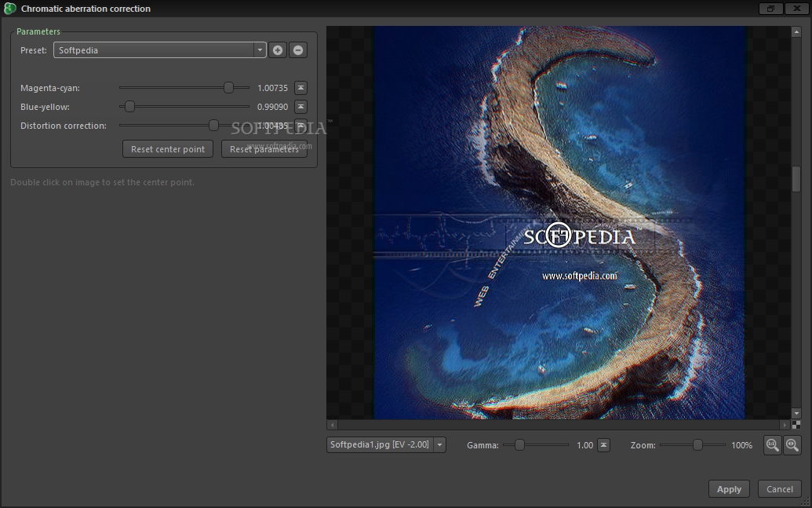Click the Zoom slider handle

coord(697,444)
